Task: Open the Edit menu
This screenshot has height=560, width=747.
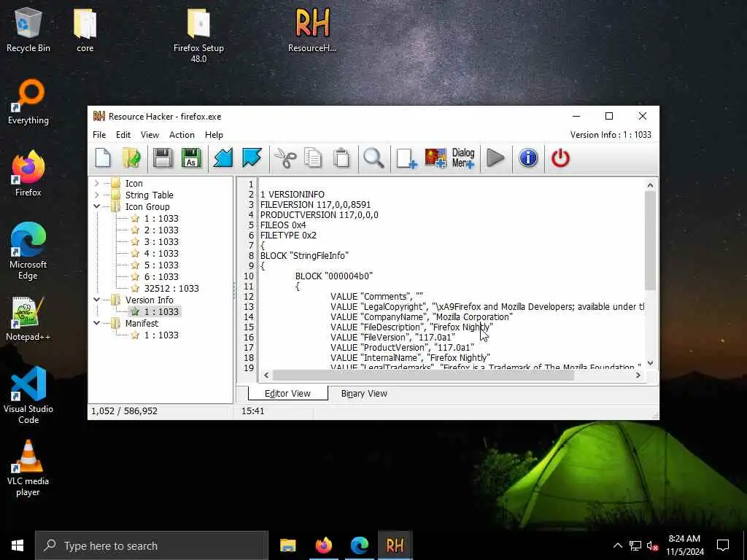Action: point(123,135)
